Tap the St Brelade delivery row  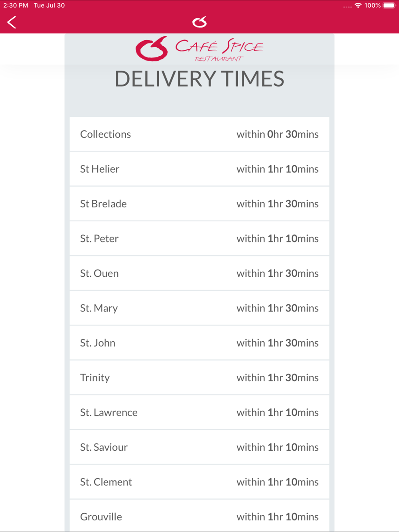pyautogui.click(x=199, y=204)
